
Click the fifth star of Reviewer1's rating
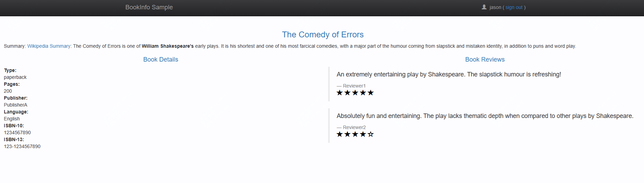371,93
